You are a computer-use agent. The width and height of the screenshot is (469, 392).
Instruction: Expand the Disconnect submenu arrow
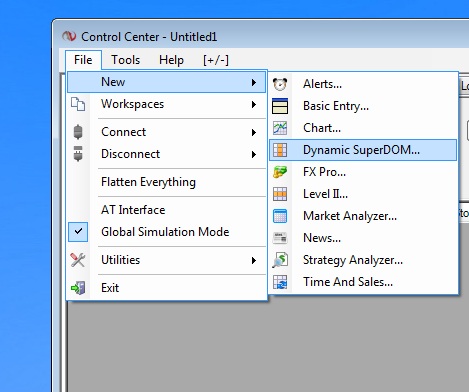click(x=254, y=155)
